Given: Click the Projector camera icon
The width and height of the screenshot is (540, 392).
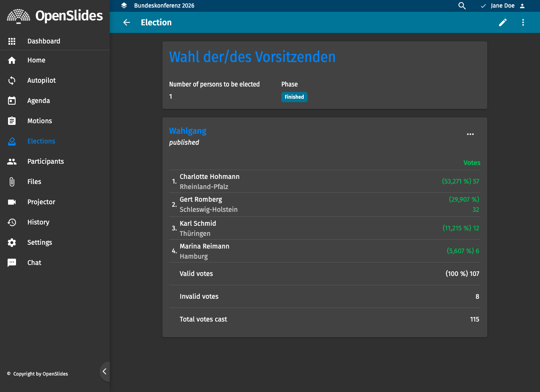Looking at the screenshot, I should pos(12,202).
